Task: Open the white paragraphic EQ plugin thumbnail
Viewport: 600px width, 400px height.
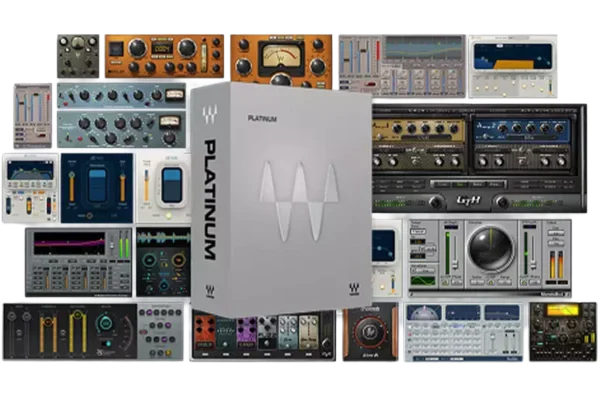Action: [x=30, y=188]
